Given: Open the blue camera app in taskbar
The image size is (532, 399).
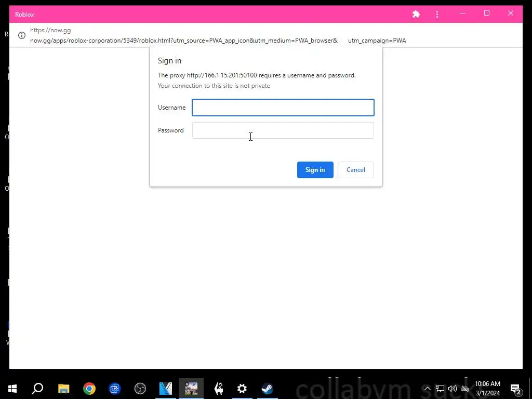Looking at the screenshot, I should coord(115,389).
